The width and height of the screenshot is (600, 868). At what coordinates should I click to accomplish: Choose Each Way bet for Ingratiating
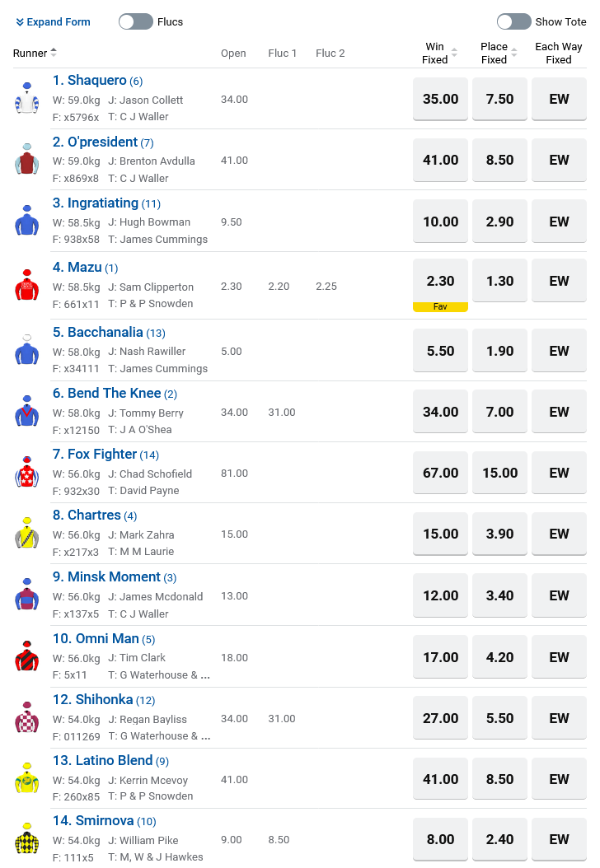[x=559, y=222]
